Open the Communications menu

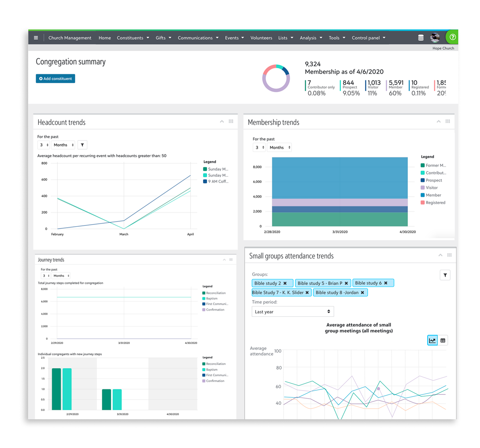[198, 38]
